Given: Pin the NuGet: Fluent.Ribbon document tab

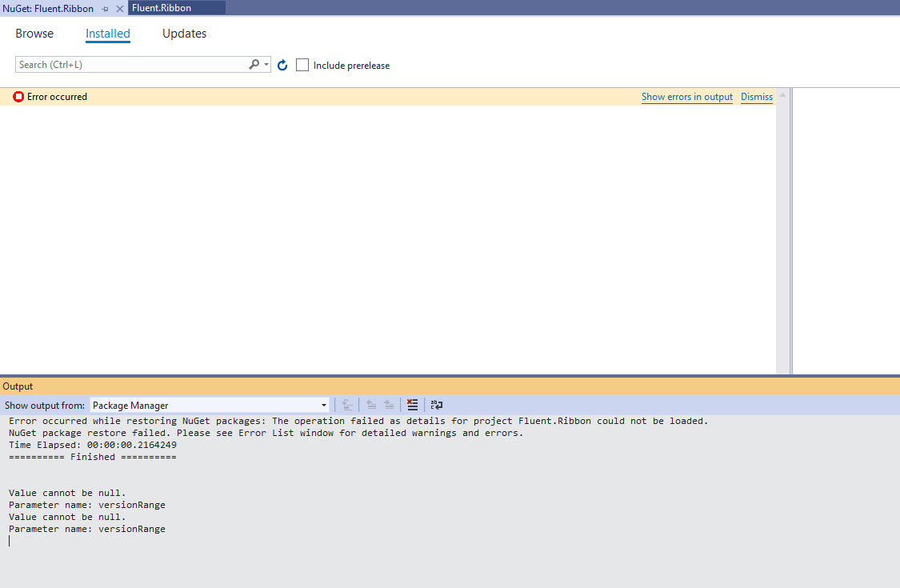Looking at the screenshot, I should [x=105, y=8].
